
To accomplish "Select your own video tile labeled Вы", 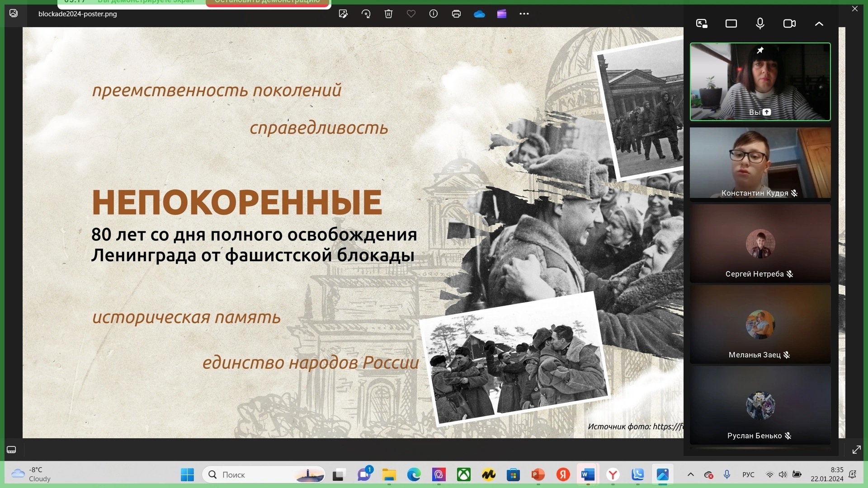I will tap(760, 82).
